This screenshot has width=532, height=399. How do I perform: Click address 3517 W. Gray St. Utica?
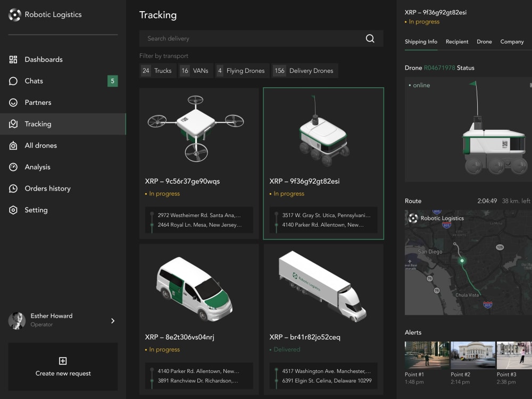click(327, 215)
